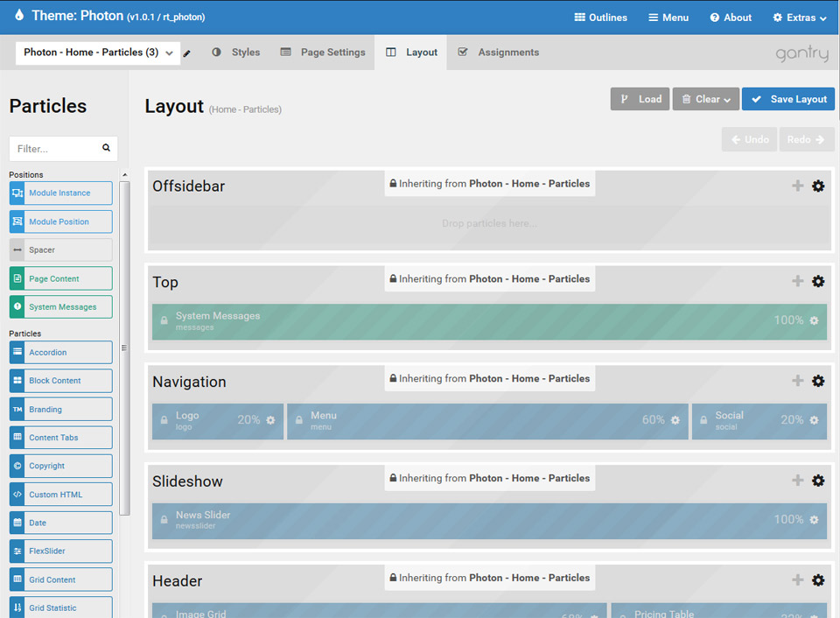Image resolution: width=840 pixels, height=618 pixels.
Task: Open the Offsidebar section settings gear
Action: (x=818, y=186)
